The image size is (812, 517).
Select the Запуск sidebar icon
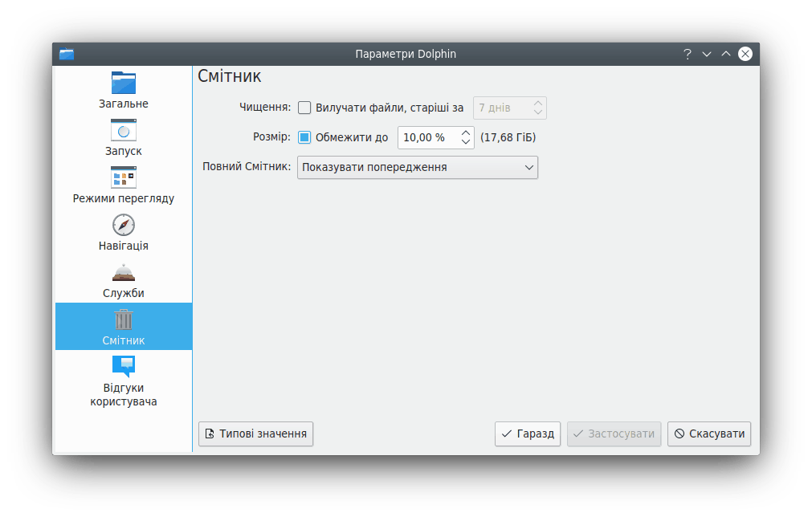click(124, 130)
